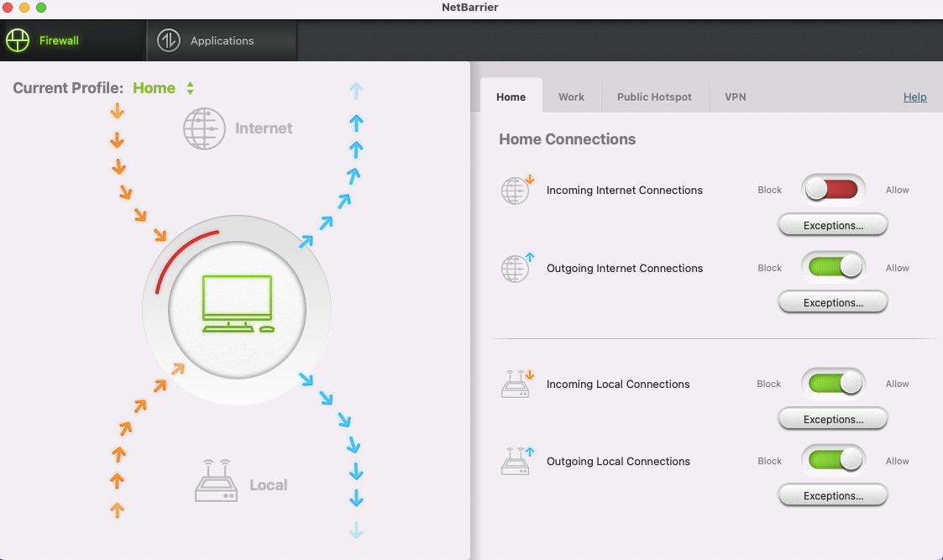
Task: Click the NetBarrier window title
Action: coord(469,8)
